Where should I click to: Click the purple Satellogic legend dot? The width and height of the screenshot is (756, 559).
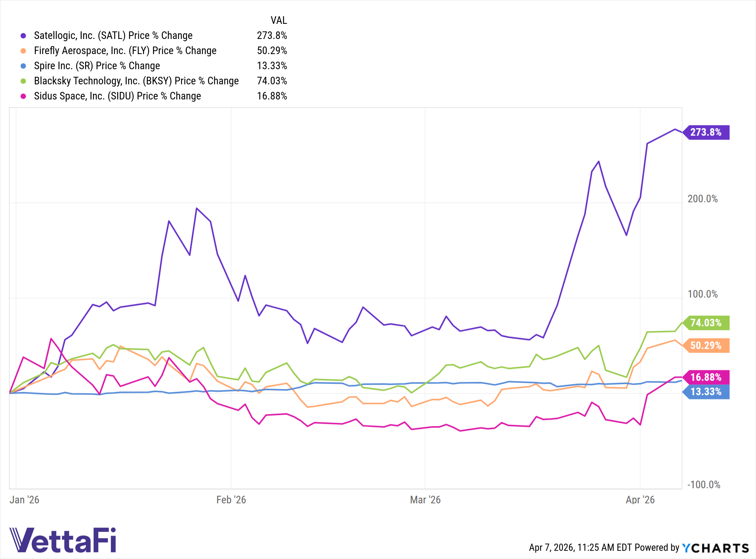click(23, 36)
